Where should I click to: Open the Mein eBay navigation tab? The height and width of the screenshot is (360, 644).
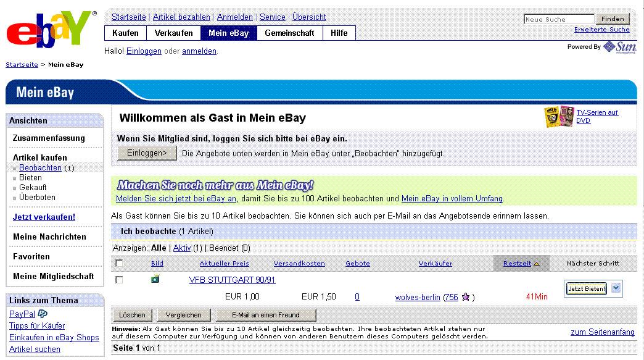coord(228,33)
